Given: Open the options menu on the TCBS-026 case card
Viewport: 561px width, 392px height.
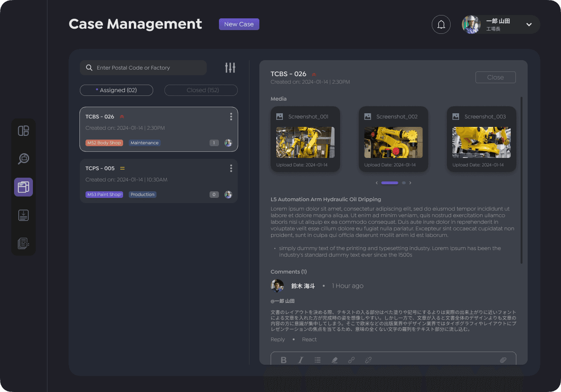Looking at the screenshot, I should pos(231,117).
